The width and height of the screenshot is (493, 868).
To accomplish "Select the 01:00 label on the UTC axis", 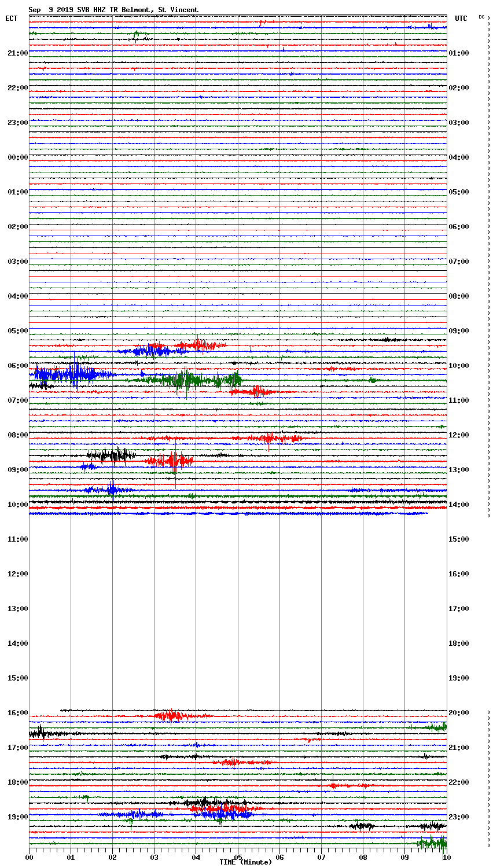I will coord(459,53).
